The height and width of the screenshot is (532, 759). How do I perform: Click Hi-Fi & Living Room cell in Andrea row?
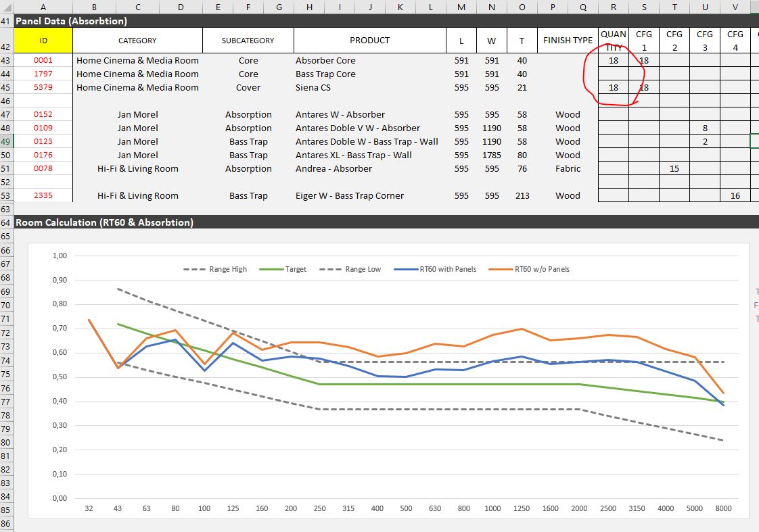(137, 169)
